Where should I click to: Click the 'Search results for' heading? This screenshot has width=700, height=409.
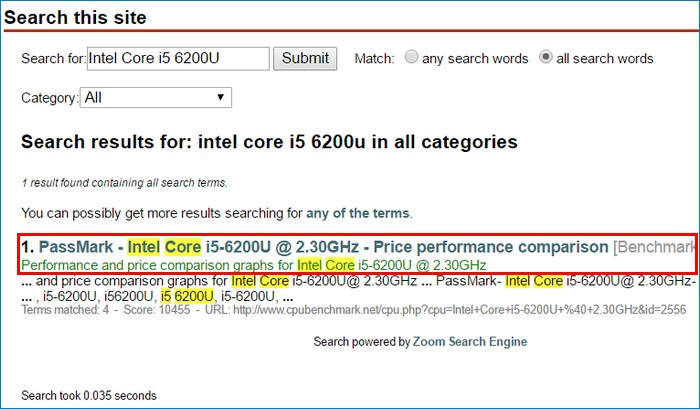click(269, 142)
